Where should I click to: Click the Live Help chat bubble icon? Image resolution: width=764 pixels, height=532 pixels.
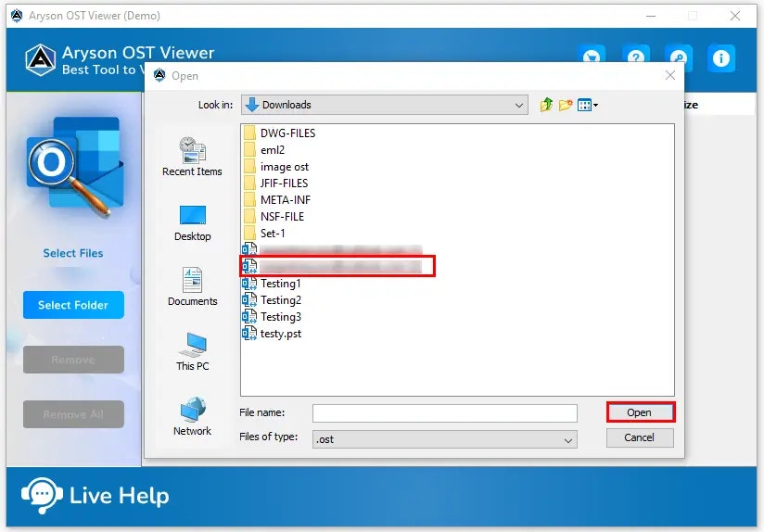(x=42, y=496)
